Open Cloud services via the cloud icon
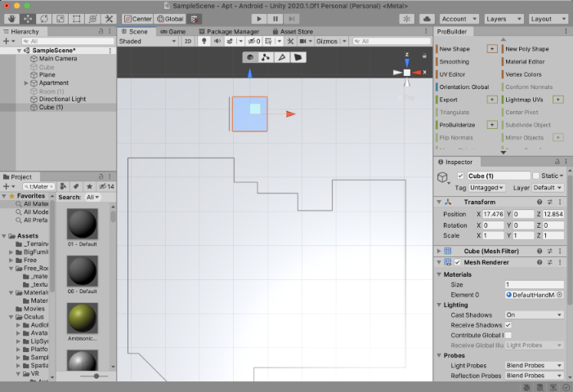The image size is (573, 392). pos(427,18)
